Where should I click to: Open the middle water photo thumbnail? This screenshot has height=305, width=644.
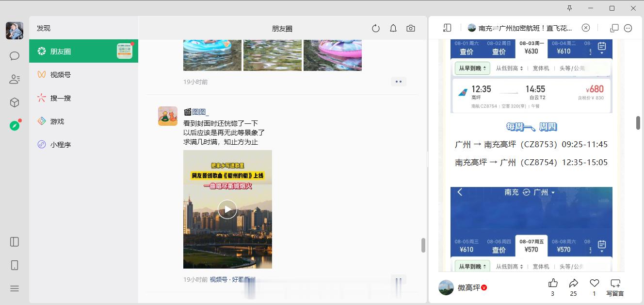[x=273, y=56]
